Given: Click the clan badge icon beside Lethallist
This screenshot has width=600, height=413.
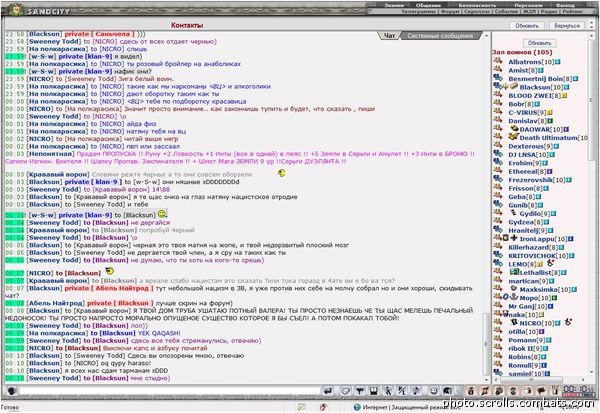Looking at the screenshot, I should 514,272.
